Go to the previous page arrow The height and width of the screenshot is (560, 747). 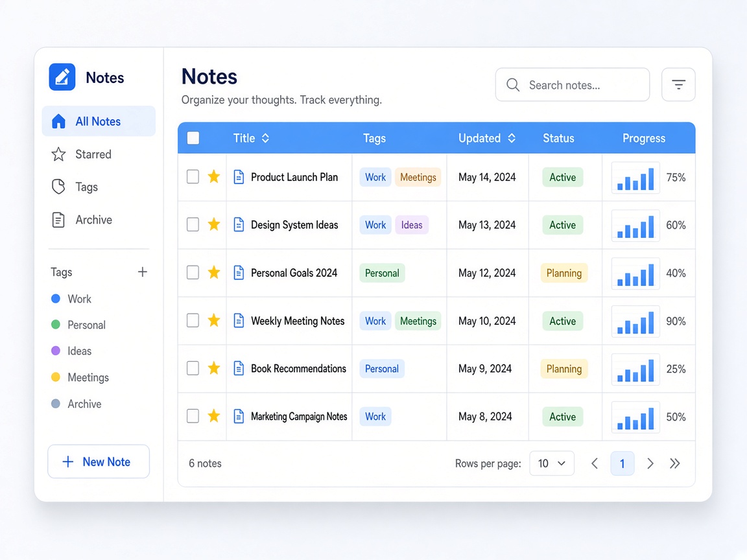pyautogui.click(x=595, y=463)
